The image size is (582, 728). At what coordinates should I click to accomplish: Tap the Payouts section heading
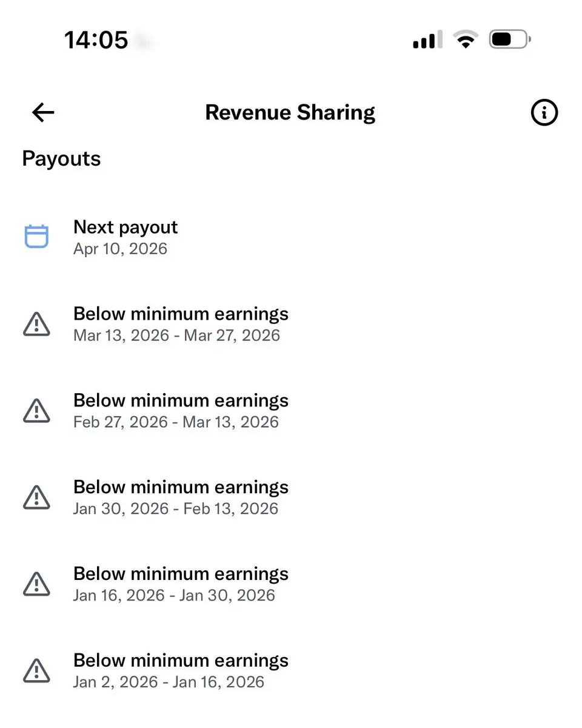61,159
